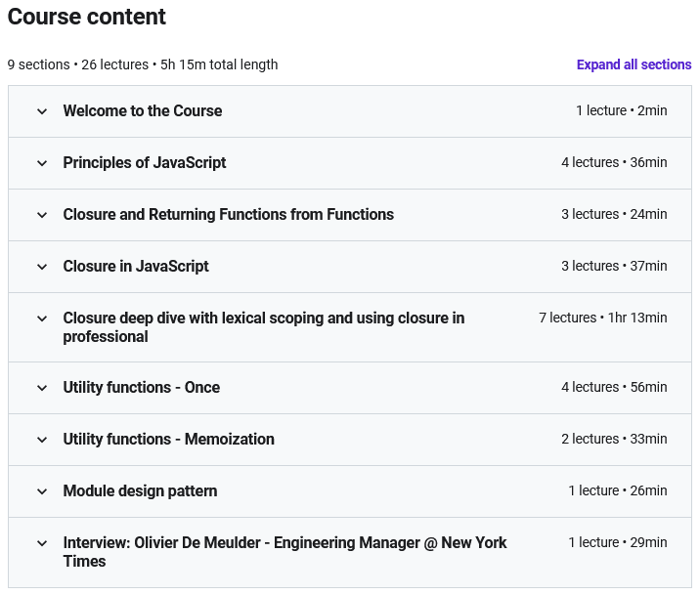Open chevron beside Olivier De Meulder interview

[42, 543]
